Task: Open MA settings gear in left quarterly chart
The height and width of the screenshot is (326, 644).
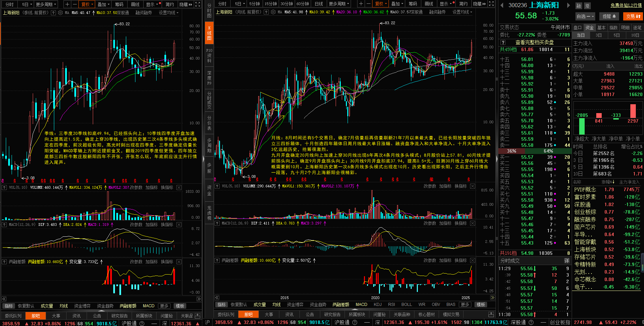Action: 60,13
